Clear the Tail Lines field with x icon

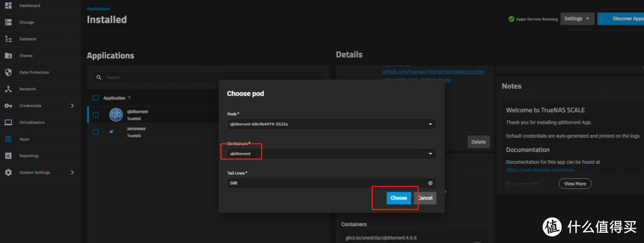tap(430, 183)
